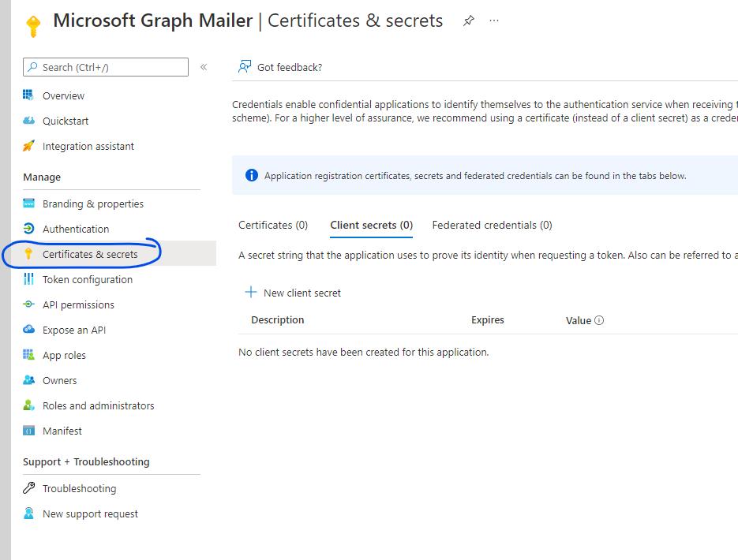The image size is (738, 560).
Task: Click the Troubleshooting wrench icon
Action: coord(28,488)
